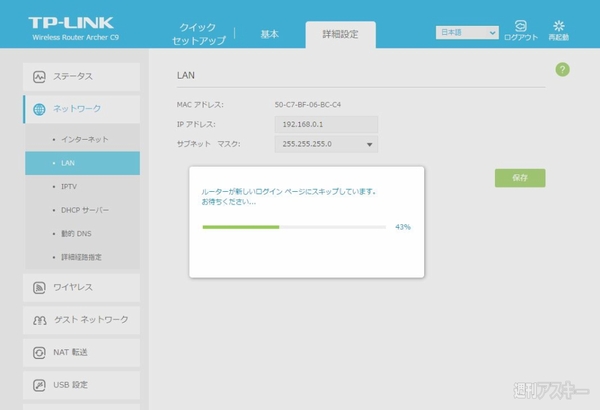This screenshot has height=410, width=600.
Task: Select the DHCP サーバー submenu item
Action: 82,210
